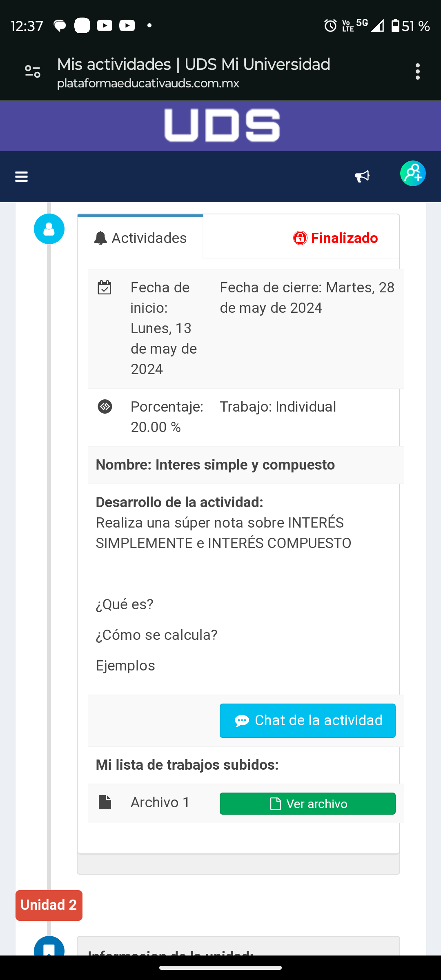Image resolution: width=441 pixels, height=980 pixels.
Task: Tap the lock icon next to Finalizado
Action: (299, 238)
